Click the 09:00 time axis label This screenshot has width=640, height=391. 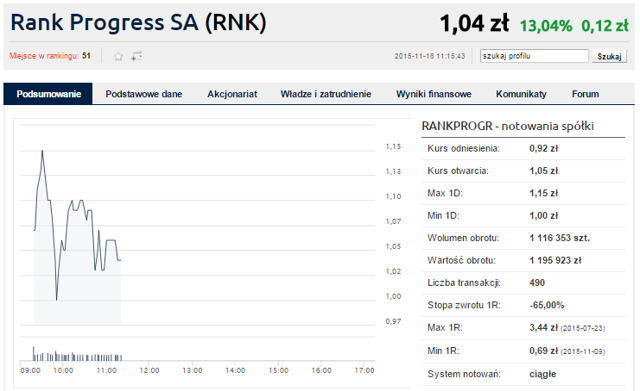click(x=31, y=371)
